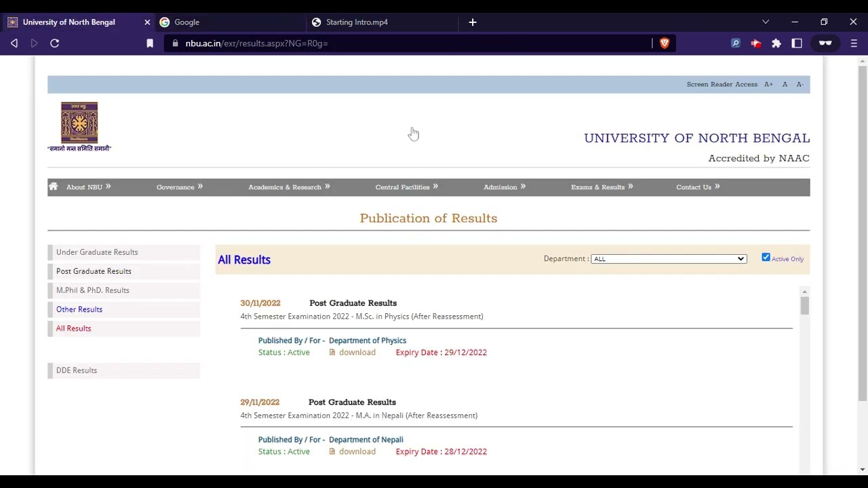Image resolution: width=868 pixels, height=488 pixels.
Task: Click download link for Physics result
Action: [357, 352]
